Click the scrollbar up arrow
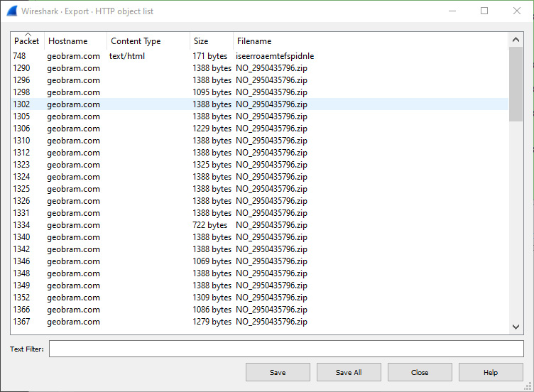The width and height of the screenshot is (534, 392). point(516,40)
